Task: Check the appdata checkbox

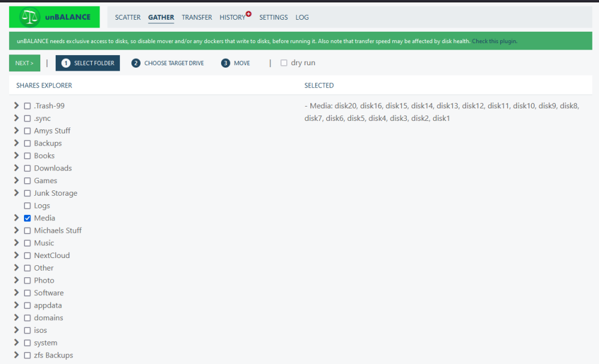Action: (x=27, y=305)
